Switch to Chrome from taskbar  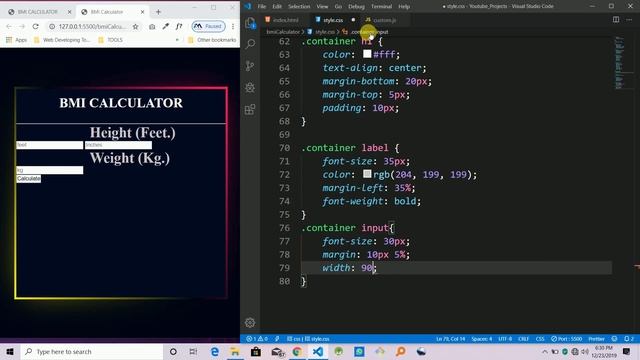297,351
